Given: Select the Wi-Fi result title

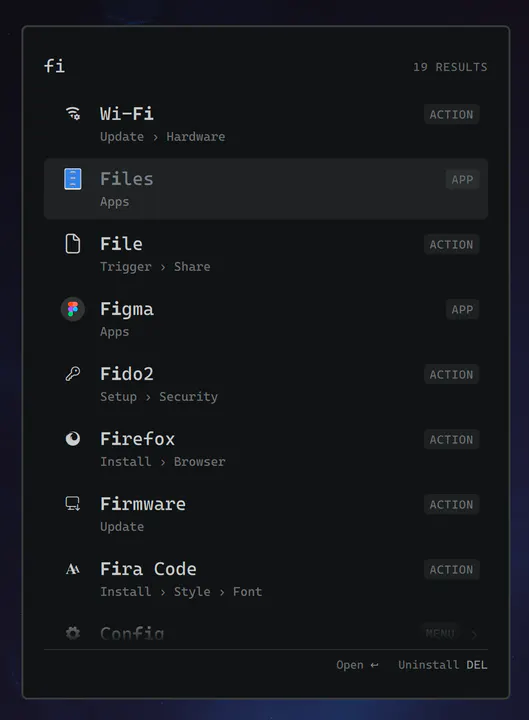Looking at the screenshot, I should (x=127, y=113).
